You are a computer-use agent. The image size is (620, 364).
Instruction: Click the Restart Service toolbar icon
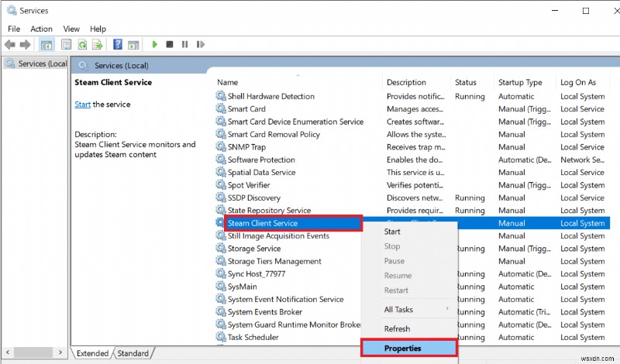coord(200,45)
